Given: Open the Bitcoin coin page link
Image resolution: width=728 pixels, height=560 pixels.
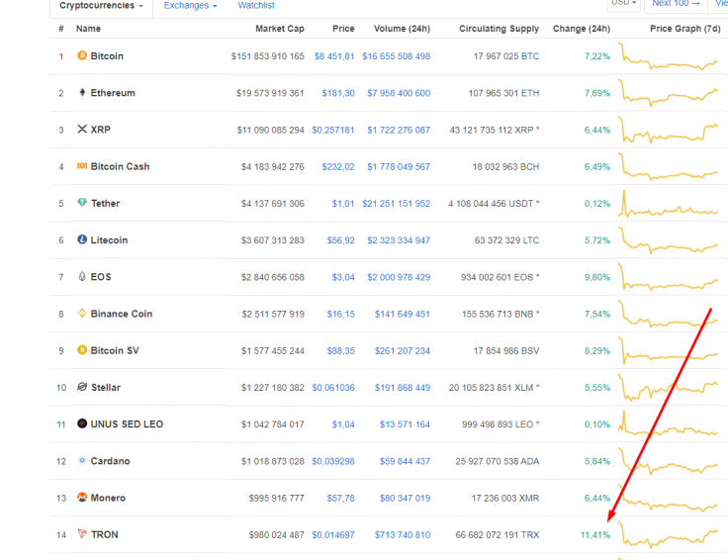Looking at the screenshot, I should point(107,55).
